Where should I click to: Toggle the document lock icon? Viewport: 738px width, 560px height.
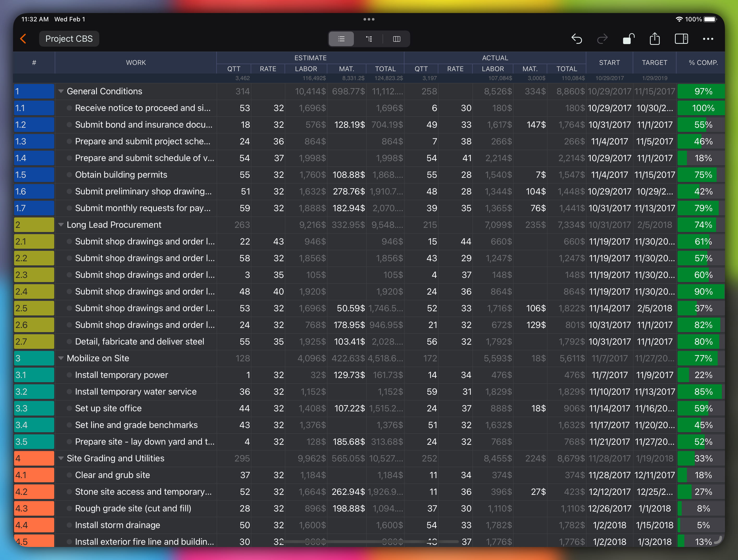point(628,39)
